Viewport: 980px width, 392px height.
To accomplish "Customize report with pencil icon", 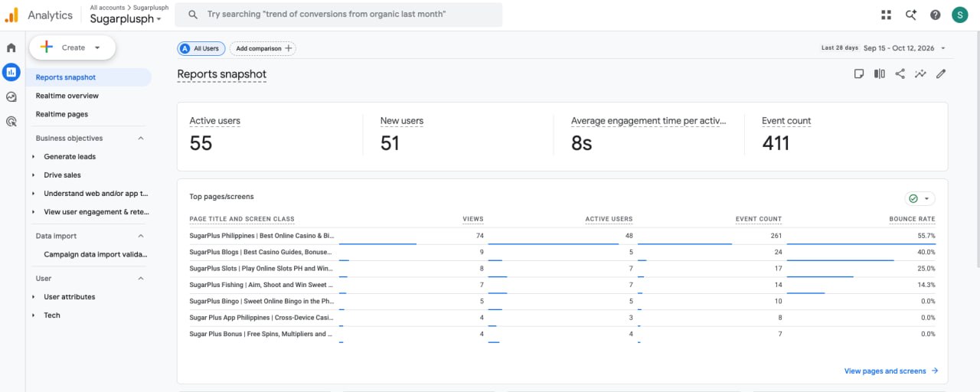I will point(941,73).
